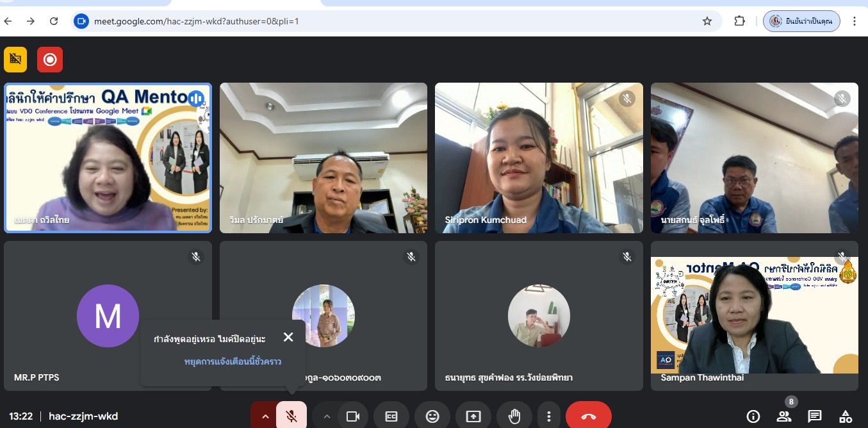
Task: Open more options three-dot menu
Action: click(548, 416)
